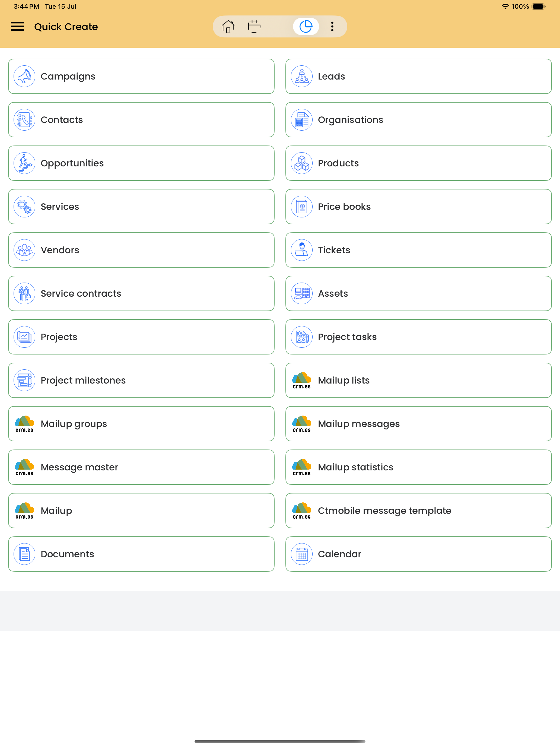Tap the Service contracts icon
The height and width of the screenshot is (747, 560).
coord(24,293)
